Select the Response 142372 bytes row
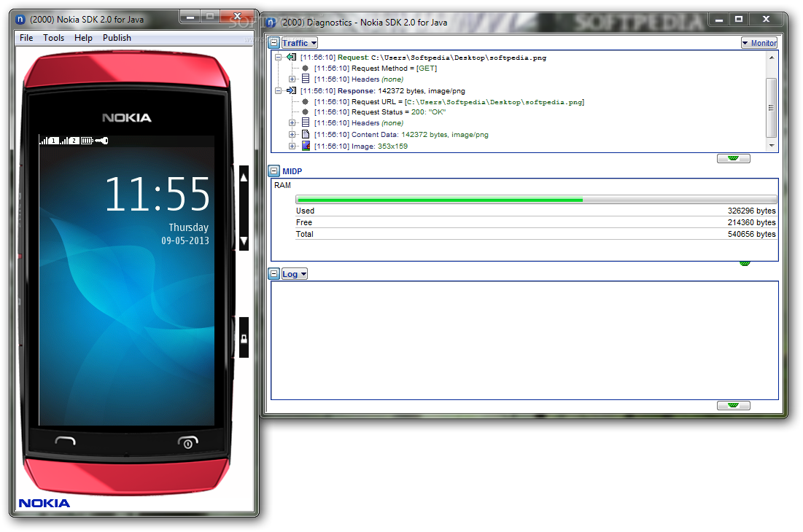 383,90
